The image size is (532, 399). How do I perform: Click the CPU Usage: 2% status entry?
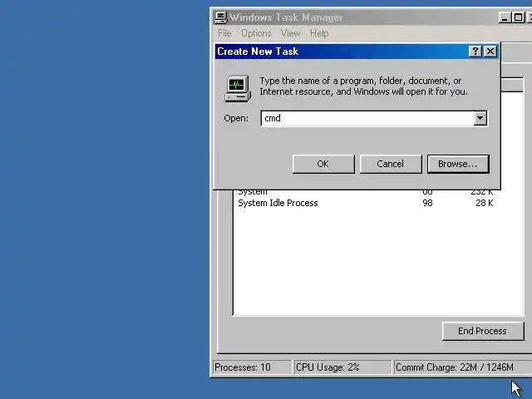click(x=342, y=367)
